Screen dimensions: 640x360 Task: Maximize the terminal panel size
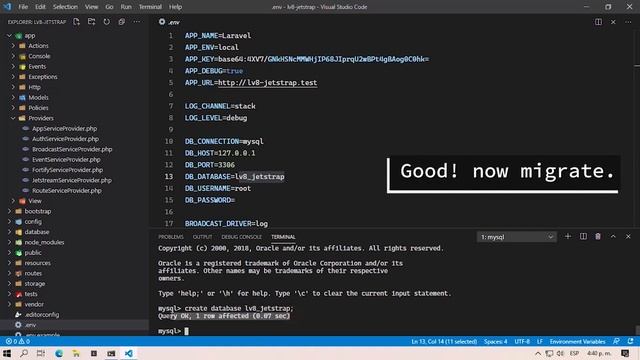click(613, 236)
